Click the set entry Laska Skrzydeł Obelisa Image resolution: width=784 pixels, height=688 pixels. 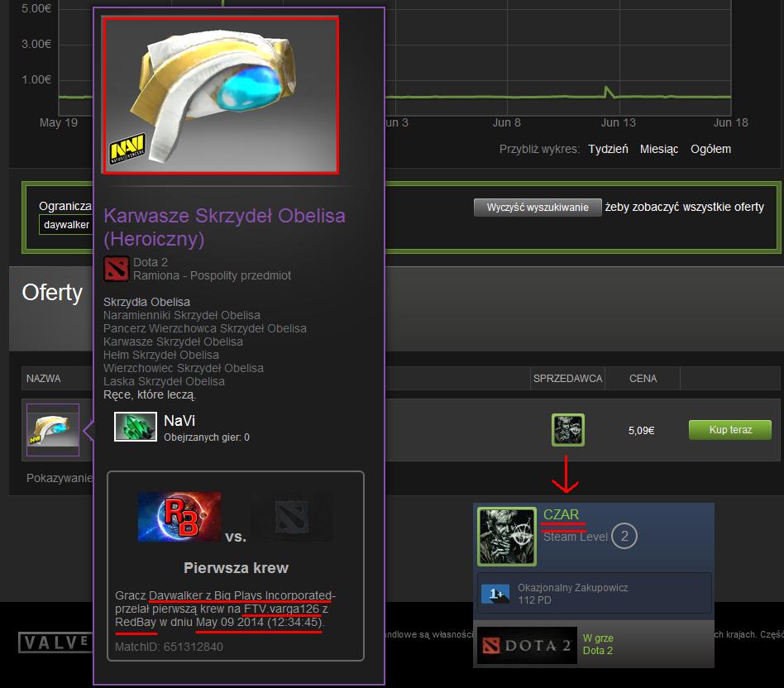pyautogui.click(x=164, y=381)
